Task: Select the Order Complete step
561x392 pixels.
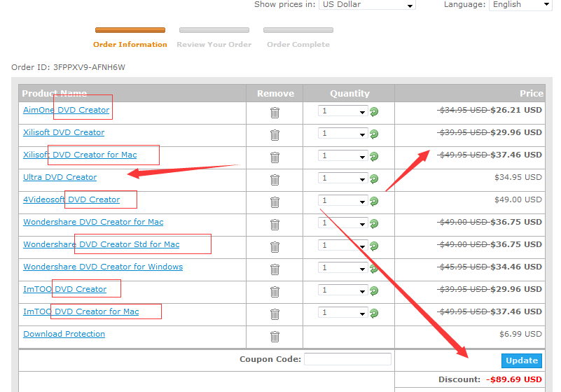Action: pos(298,44)
